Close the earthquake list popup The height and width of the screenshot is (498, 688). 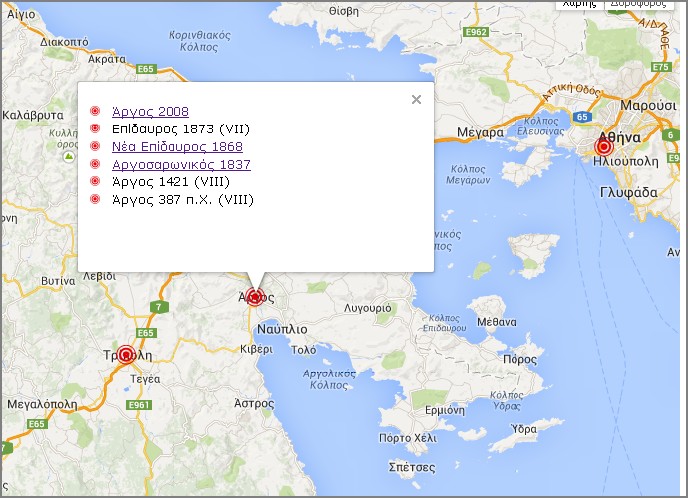416,99
